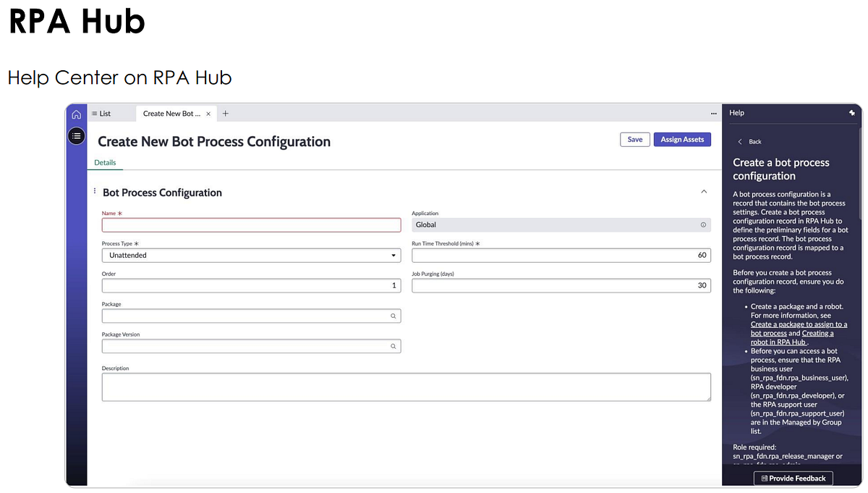Image resolution: width=868 pixels, height=493 pixels.
Task: Open the Process Type dropdown
Action: pos(391,255)
